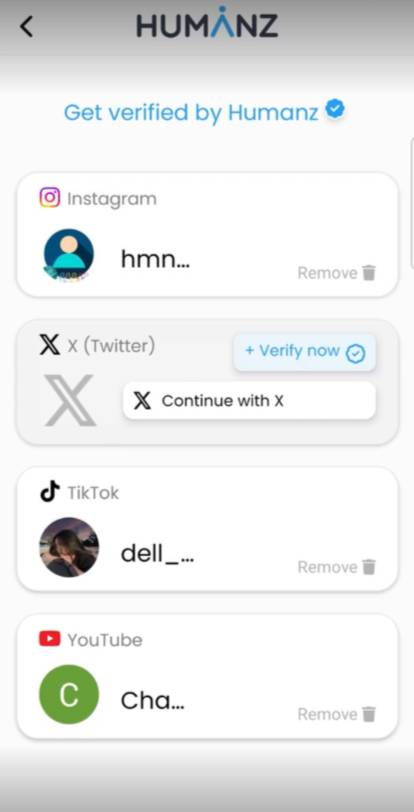Tap the TikTok profile photo
Screen dimensions: 414x812
(69, 547)
